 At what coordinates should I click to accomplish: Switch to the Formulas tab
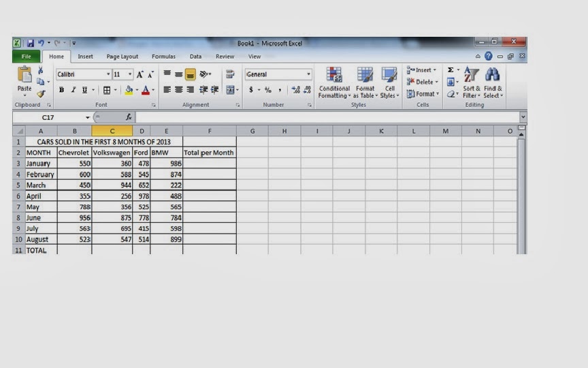point(163,57)
